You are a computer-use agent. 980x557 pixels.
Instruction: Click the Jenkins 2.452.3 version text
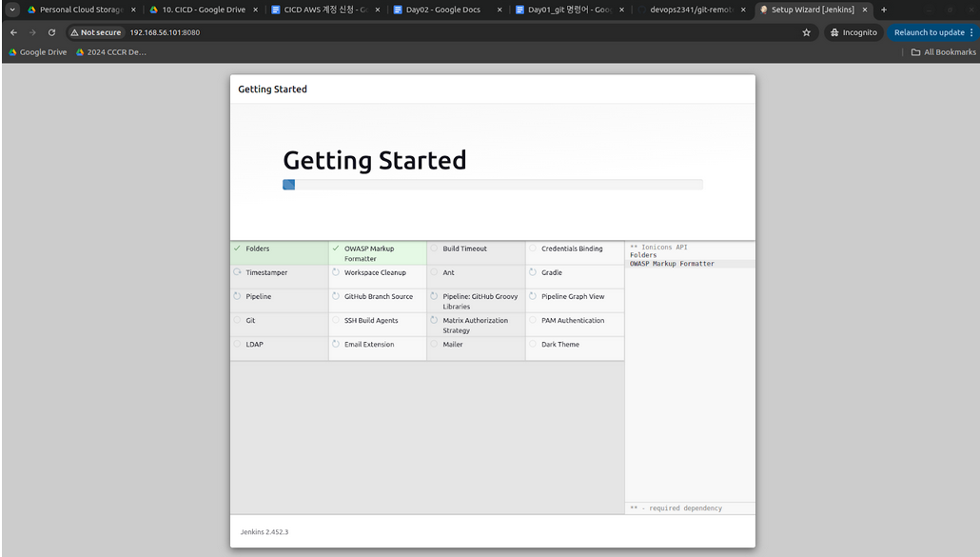pos(265,532)
